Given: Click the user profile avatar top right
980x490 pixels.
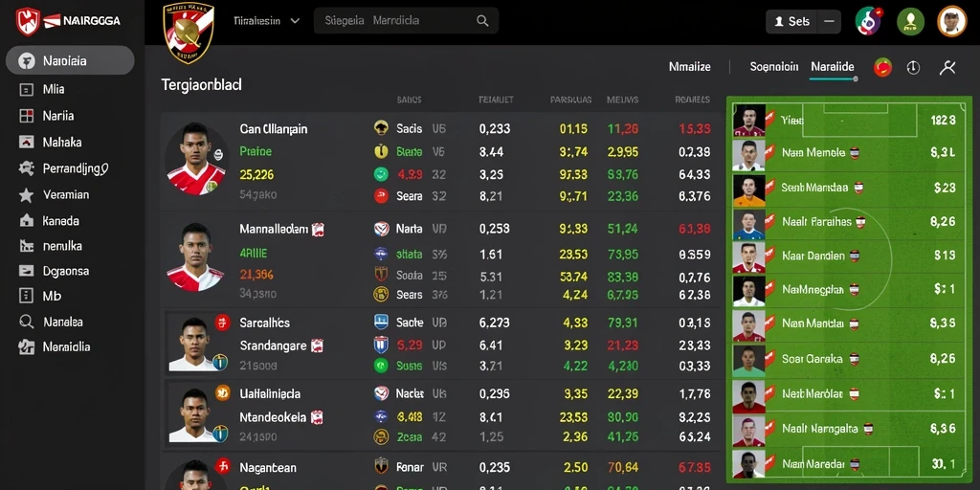Looking at the screenshot, I should point(952,21).
